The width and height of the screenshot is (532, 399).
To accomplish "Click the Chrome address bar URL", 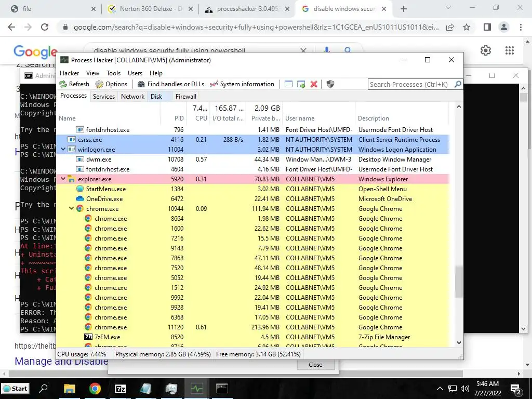I will click(x=256, y=27).
